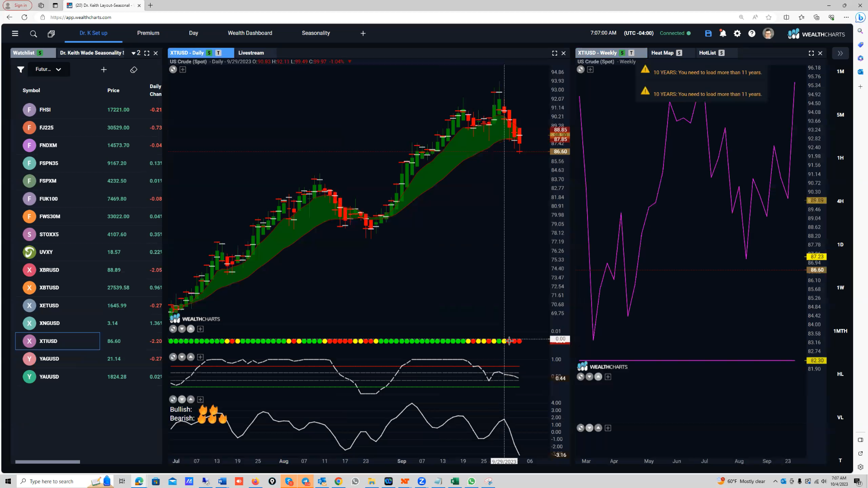Image resolution: width=868 pixels, height=488 pixels.
Task: Select UVXY row in watchlist
Action: (x=89, y=252)
